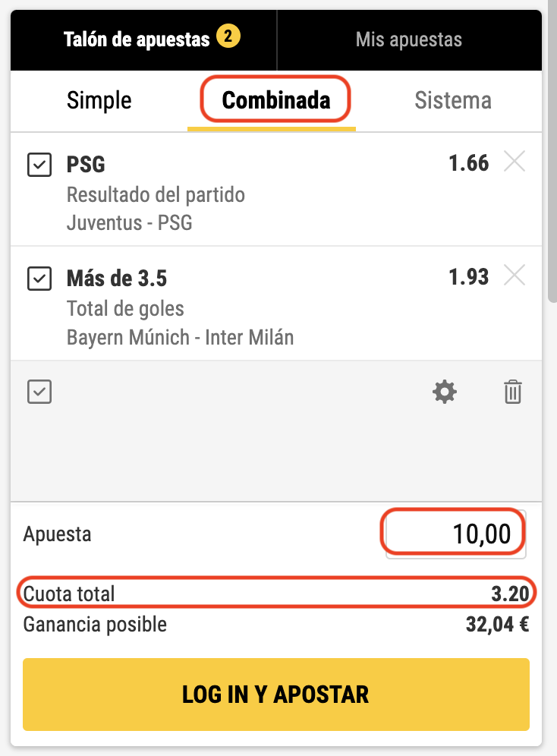Remove the PSG selection with X

[515, 162]
